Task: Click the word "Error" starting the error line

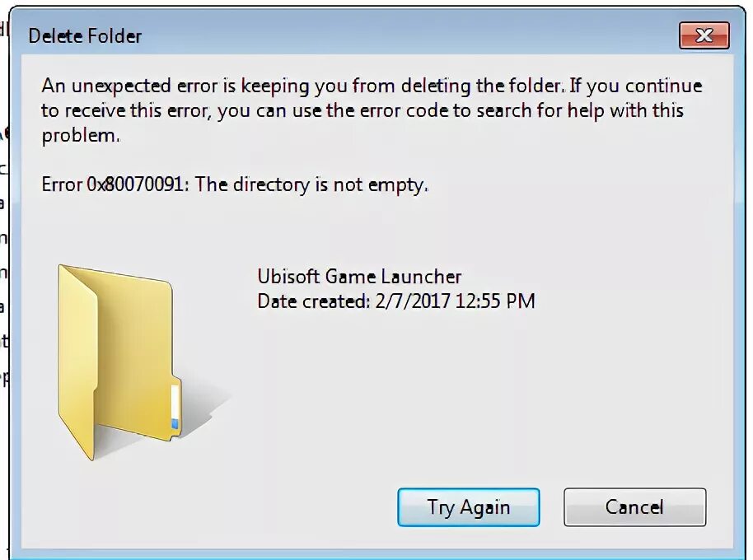Action: pos(62,184)
